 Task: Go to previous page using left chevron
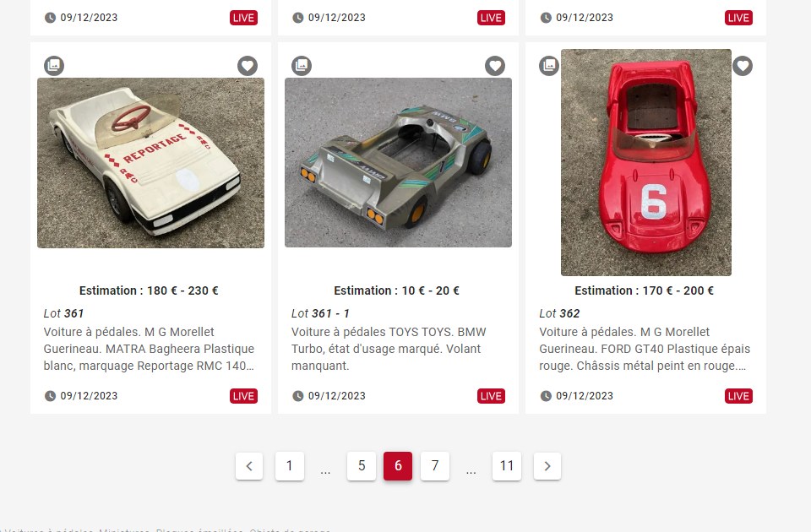(x=249, y=466)
